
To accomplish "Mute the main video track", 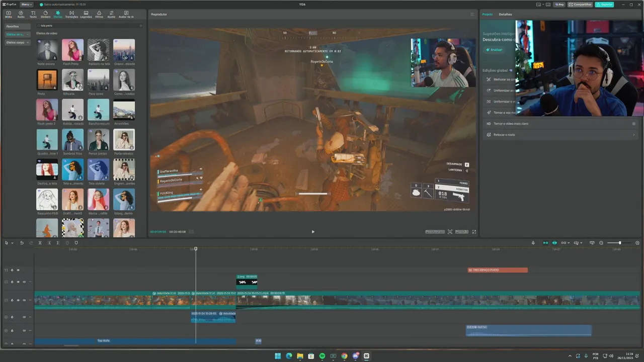I will (24, 300).
